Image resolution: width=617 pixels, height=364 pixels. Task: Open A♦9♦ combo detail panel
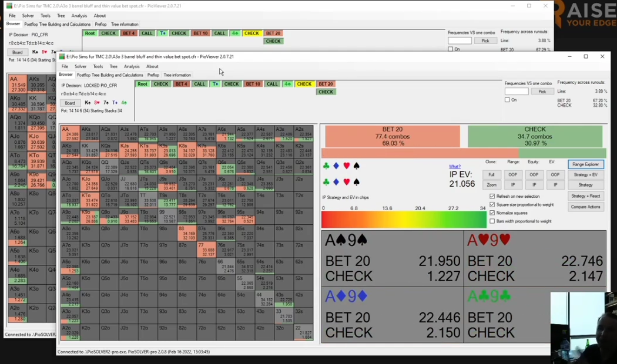pos(393,315)
